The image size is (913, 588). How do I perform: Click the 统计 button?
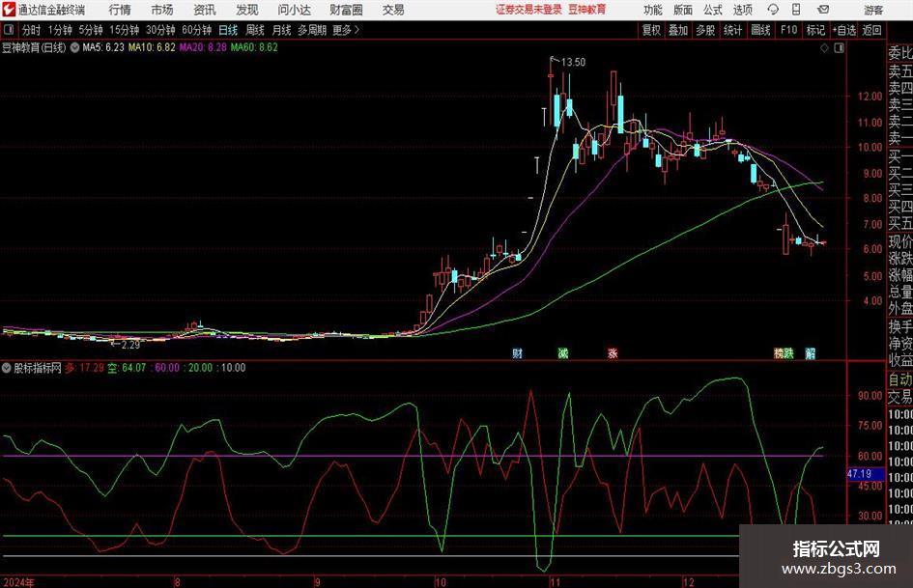point(732,30)
